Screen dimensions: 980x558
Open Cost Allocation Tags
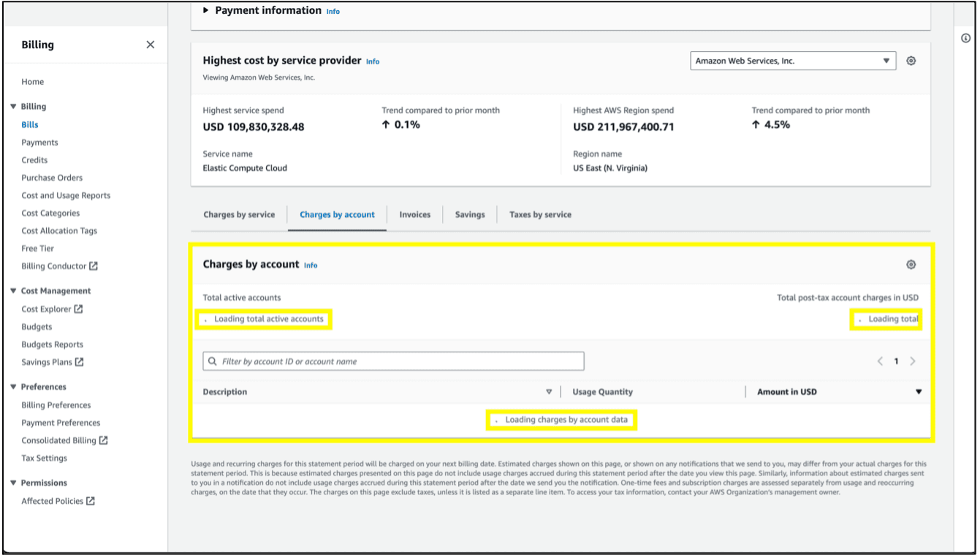coord(59,230)
